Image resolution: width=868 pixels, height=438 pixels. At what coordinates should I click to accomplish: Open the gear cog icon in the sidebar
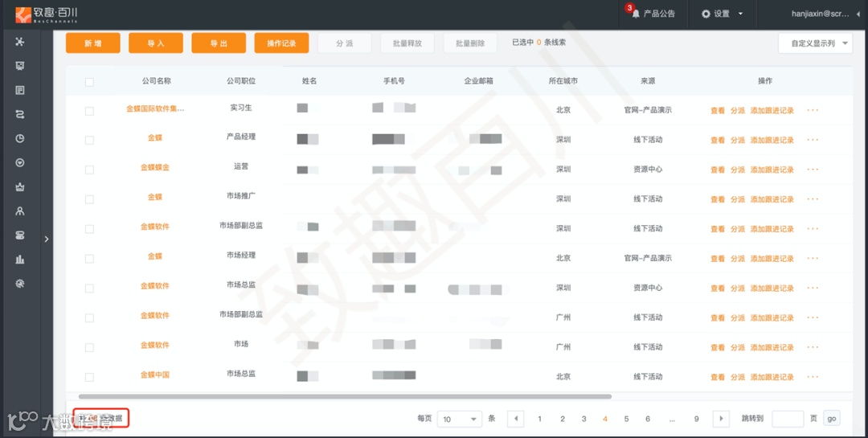(20, 284)
